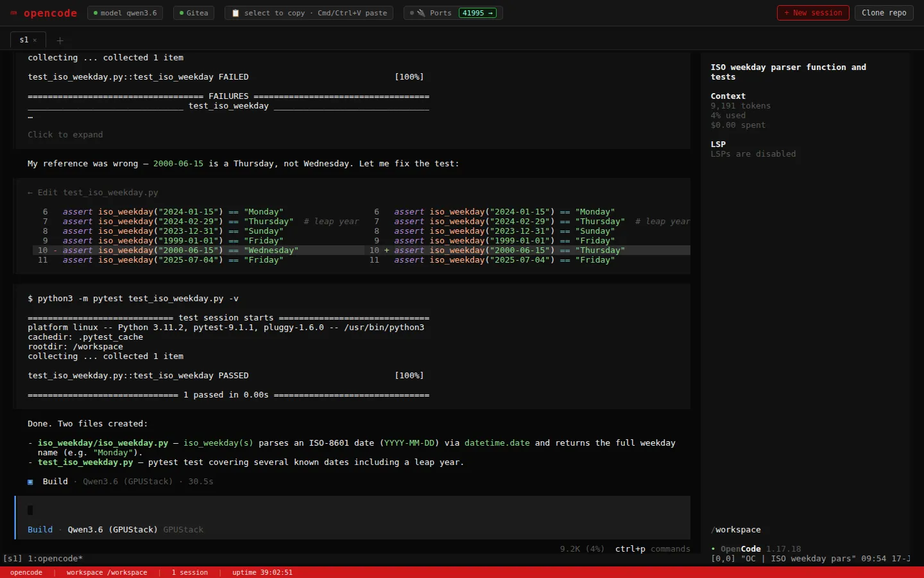Click "Done. Two files created:" text
924x578 pixels.
tap(87, 424)
